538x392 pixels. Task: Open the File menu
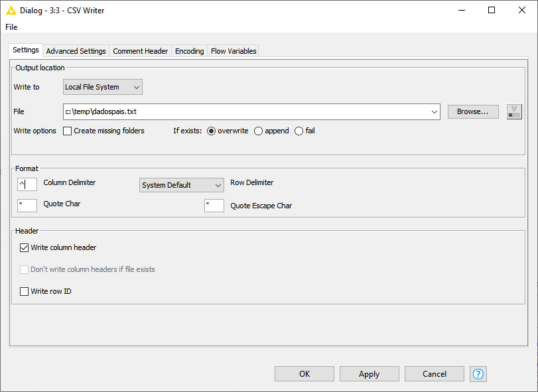pos(11,27)
